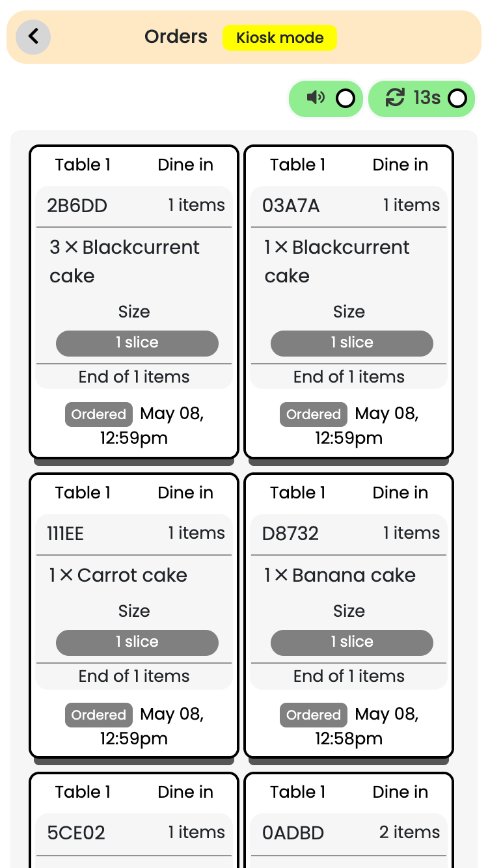Click the back arrow icon

(x=33, y=36)
